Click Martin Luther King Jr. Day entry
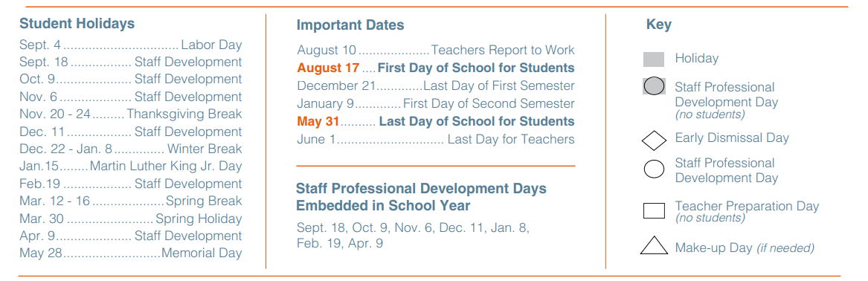This screenshot has width=868, height=281. tap(131, 166)
